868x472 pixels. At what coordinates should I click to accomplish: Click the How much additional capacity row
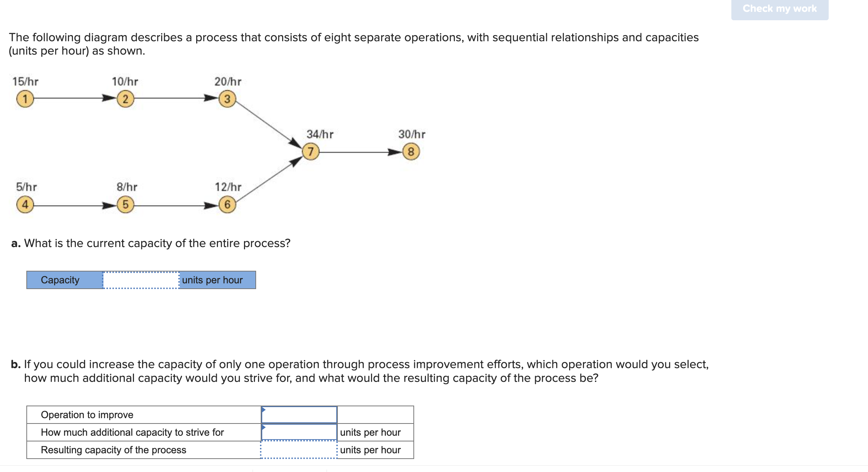tap(132, 432)
